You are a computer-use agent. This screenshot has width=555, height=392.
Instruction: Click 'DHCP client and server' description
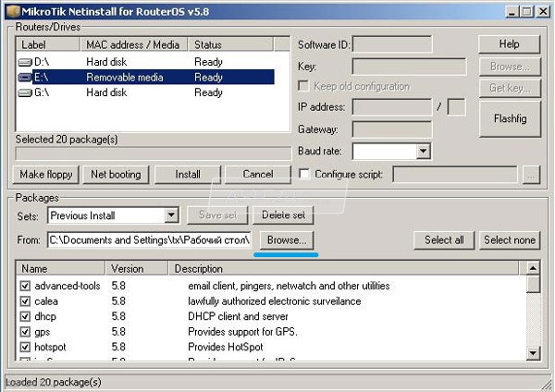(238, 316)
